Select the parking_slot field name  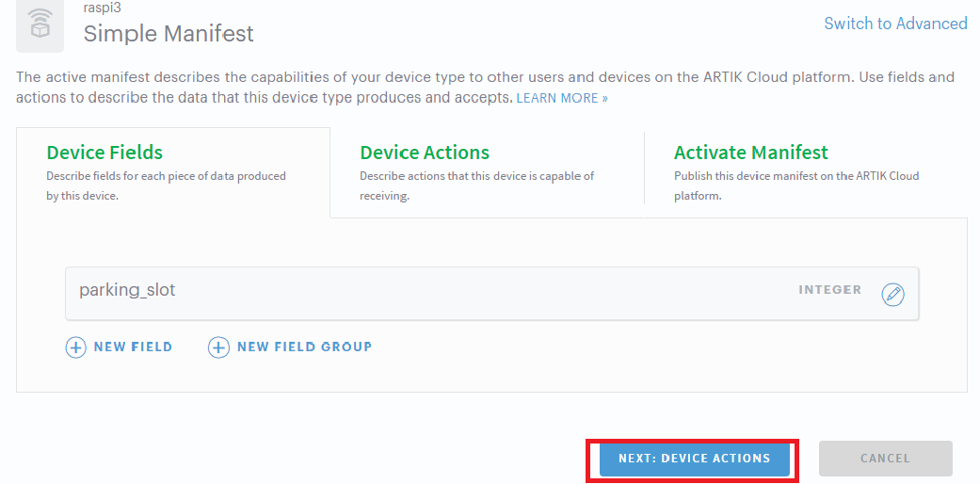tap(127, 290)
